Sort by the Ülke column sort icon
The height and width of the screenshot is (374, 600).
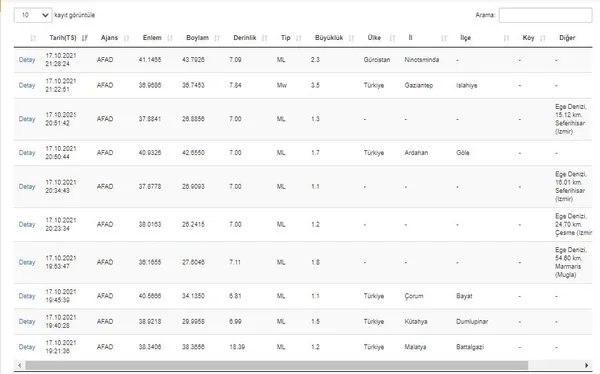point(392,38)
